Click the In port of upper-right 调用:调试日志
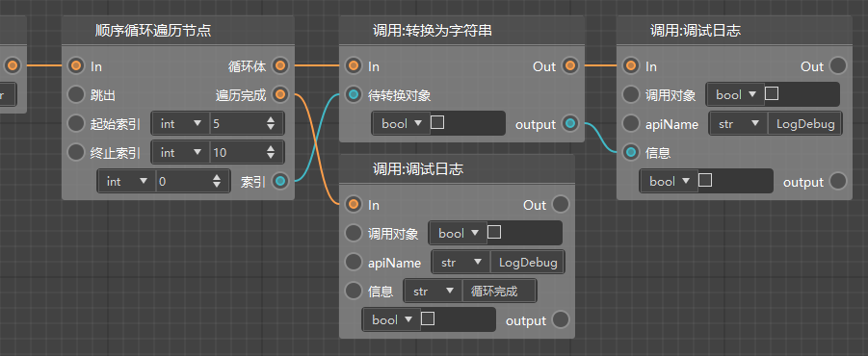This screenshot has height=356, width=868. pos(630,66)
